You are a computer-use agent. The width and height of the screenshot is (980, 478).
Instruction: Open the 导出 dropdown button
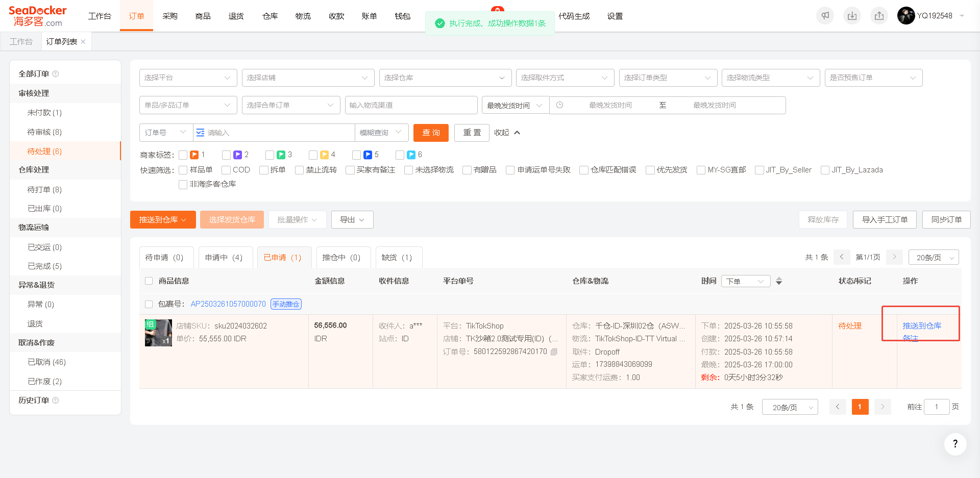pyautogui.click(x=352, y=219)
